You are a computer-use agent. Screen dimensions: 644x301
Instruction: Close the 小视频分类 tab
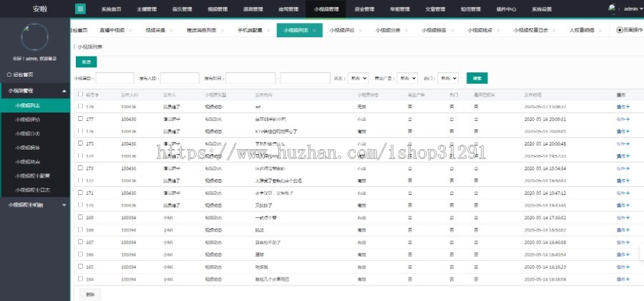(406, 30)
